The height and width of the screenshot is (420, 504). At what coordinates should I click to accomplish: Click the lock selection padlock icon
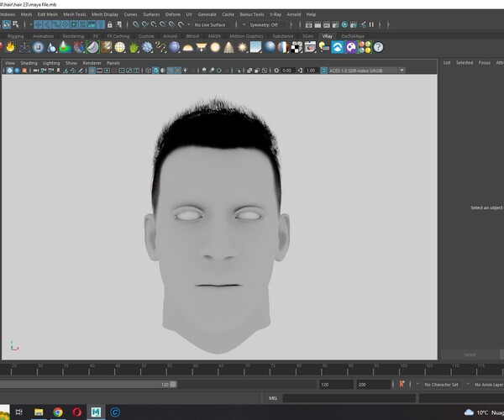point(110,24)
